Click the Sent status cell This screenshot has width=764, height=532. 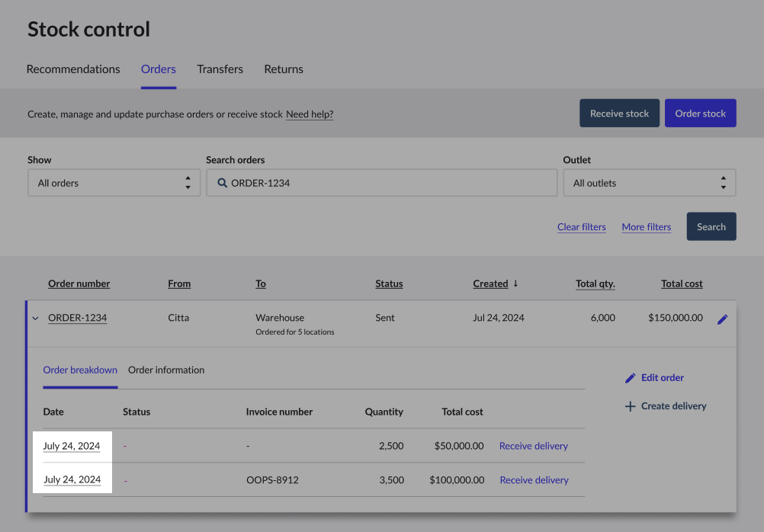[x=385, y=318]
